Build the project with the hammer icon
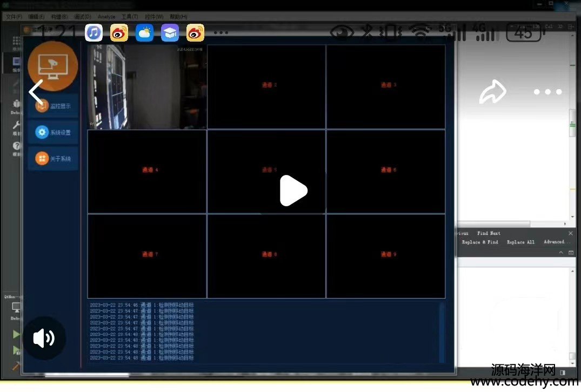Image resolution: width=581 pixels, height=392 pixels. [16, 366]
